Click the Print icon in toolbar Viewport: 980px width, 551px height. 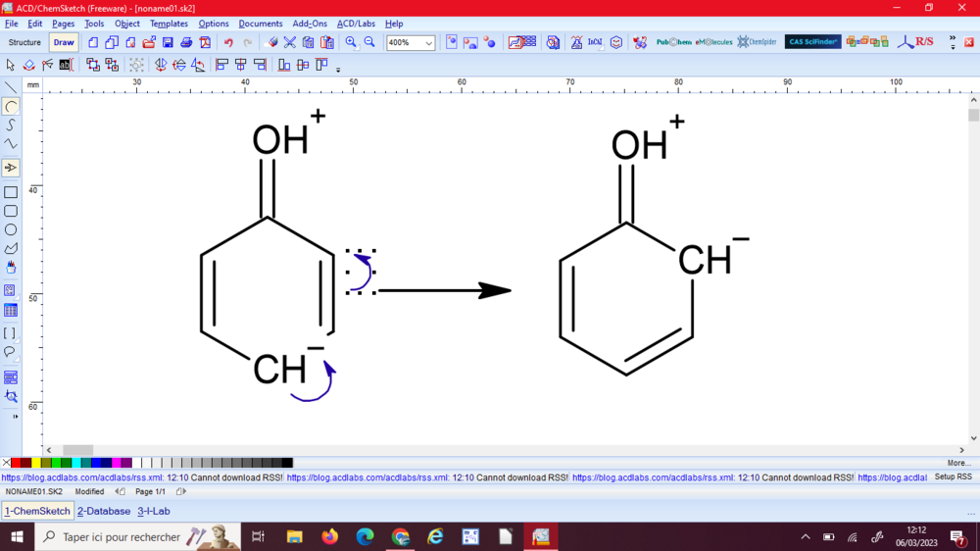click(x=186, y=42)
